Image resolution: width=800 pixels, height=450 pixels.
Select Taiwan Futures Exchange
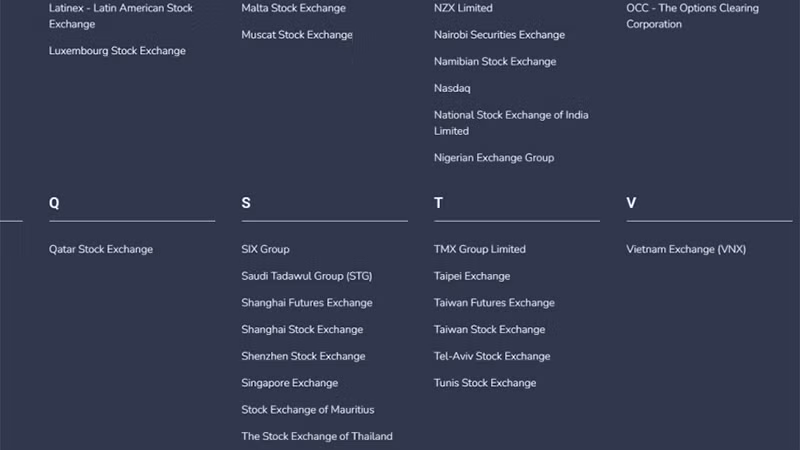tap(494, 303)
